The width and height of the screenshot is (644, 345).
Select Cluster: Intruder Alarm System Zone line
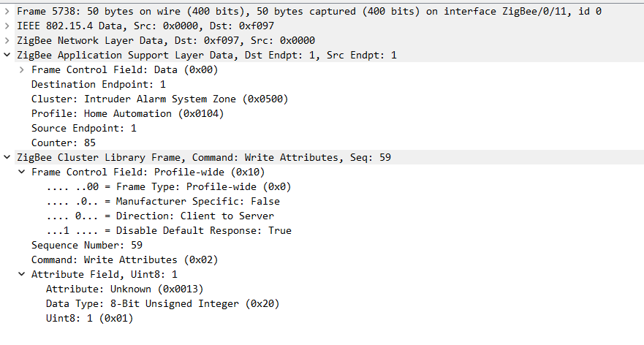(x=159, y=99)
